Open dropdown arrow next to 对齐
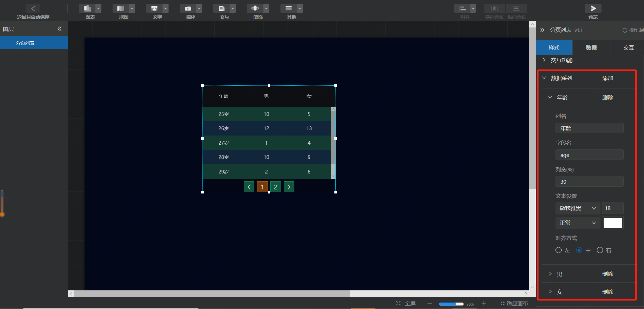This screenshot has height=309, width=644. click(x=473, y=8)
